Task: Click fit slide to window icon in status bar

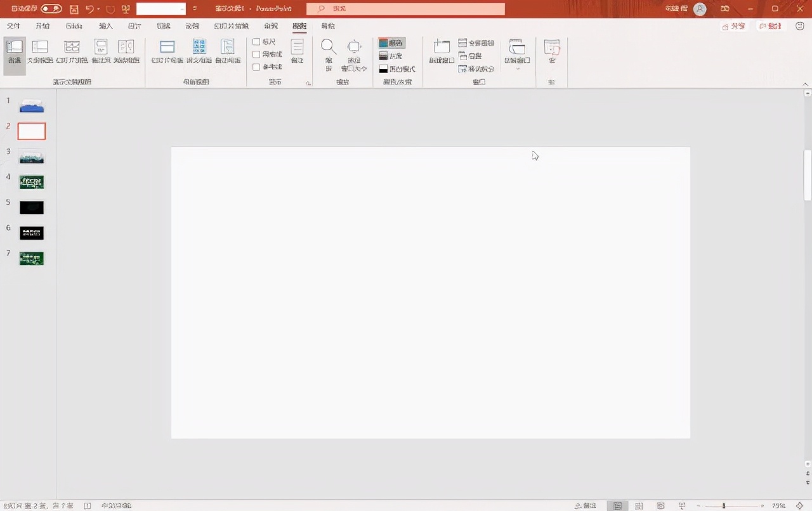Action: click(799, 505)
